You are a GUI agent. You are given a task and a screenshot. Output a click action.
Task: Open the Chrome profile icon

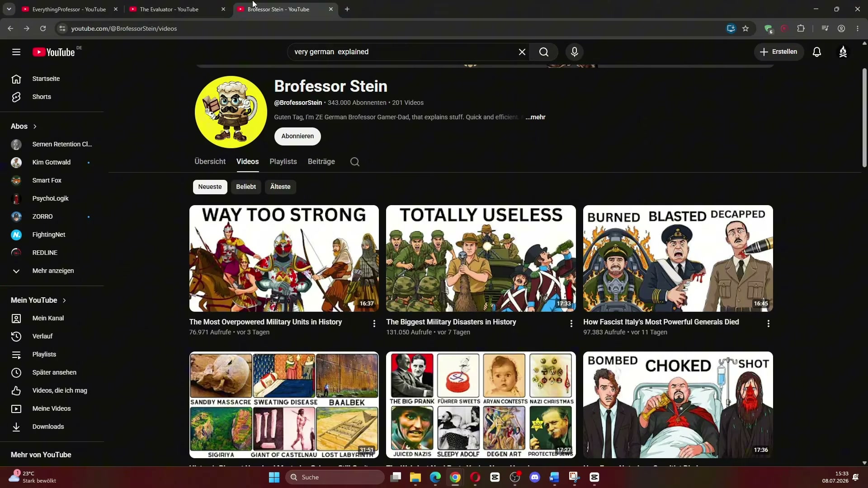(x=841, y=28)
